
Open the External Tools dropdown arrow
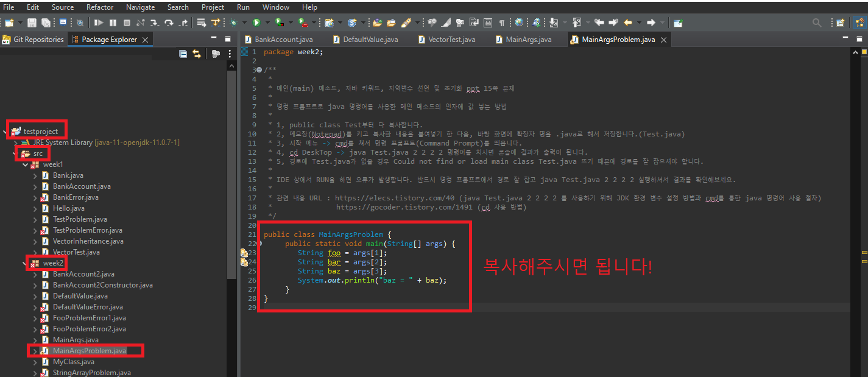point(313,23)
